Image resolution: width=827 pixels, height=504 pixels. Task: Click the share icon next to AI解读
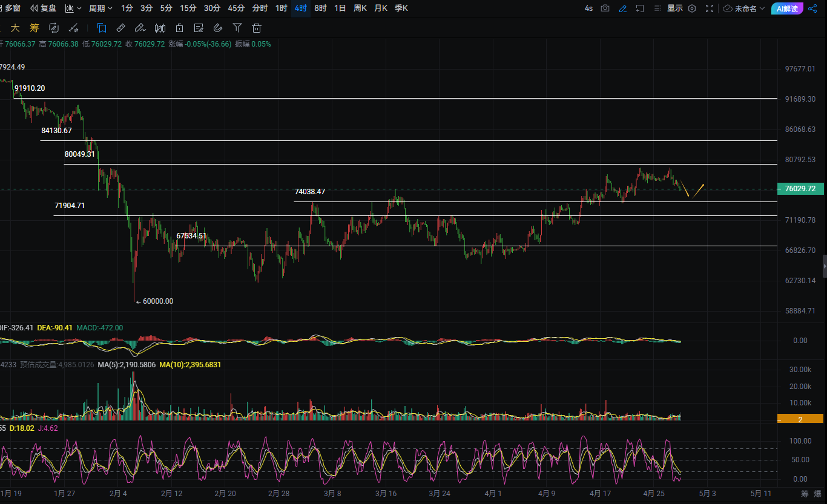[812, 8]
